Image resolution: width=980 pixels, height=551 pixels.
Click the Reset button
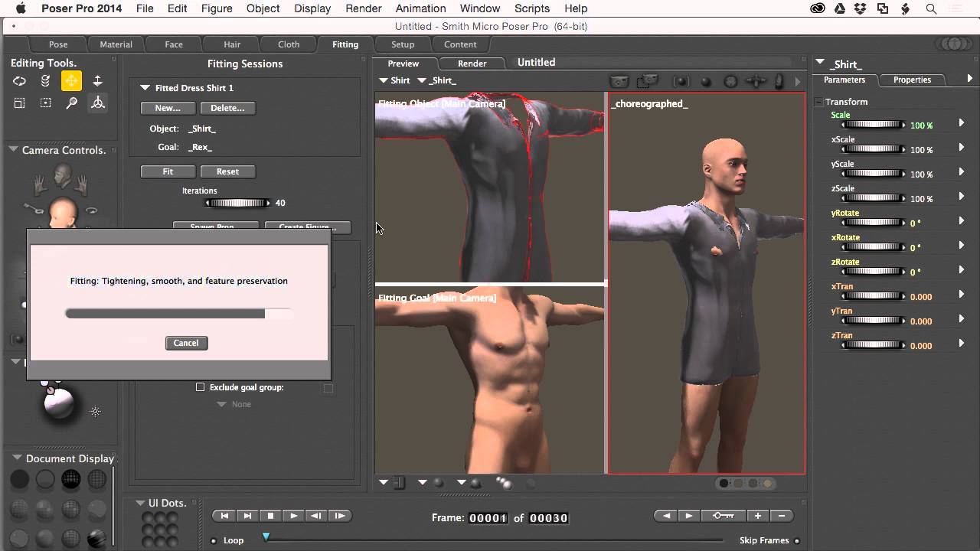click(x=227, y=171)
